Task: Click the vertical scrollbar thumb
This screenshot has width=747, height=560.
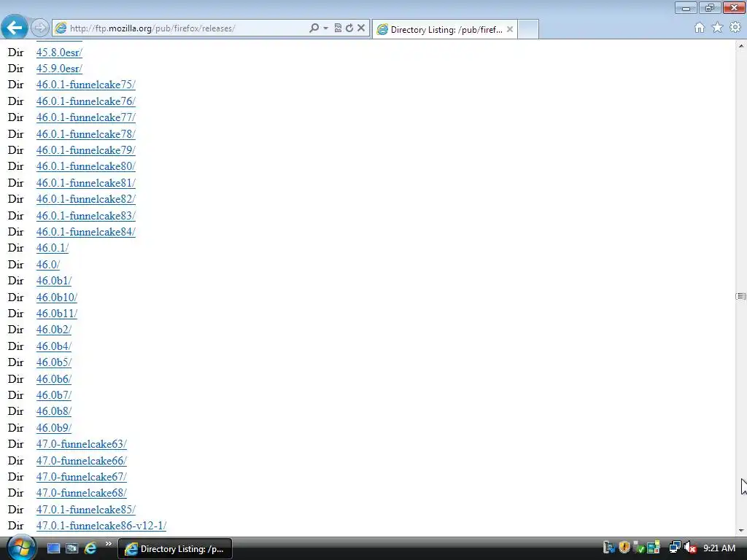Action: click(x=741, y=296)
